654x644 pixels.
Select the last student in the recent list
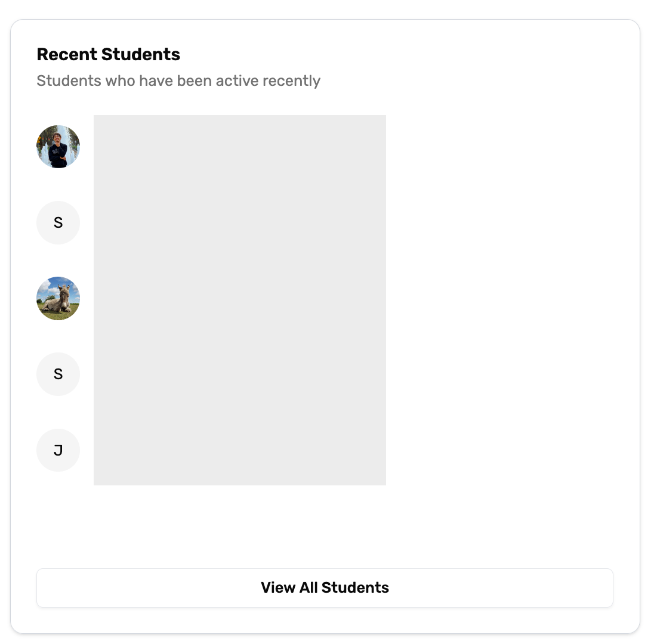[x=58, y=450]
